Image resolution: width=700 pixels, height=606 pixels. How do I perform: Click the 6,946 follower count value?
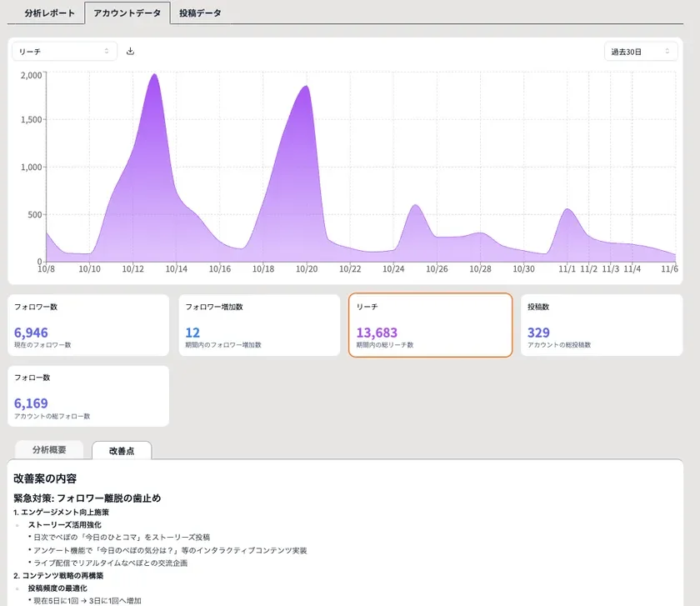coord(31,333)
